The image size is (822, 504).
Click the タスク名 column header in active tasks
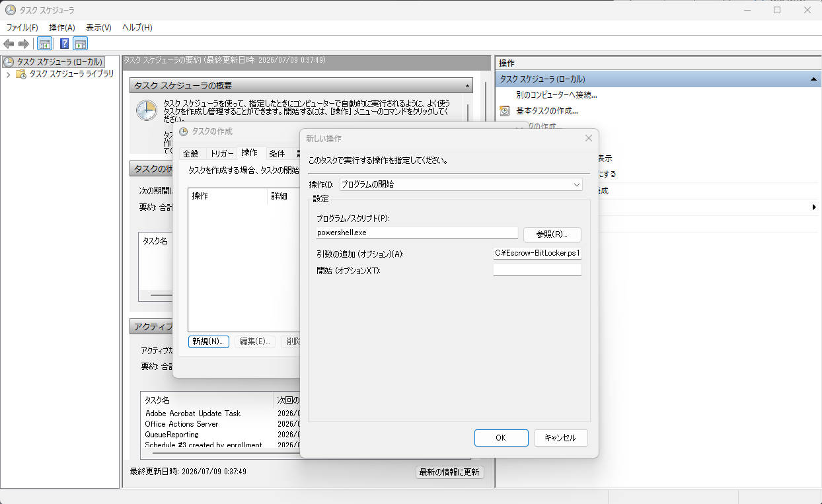tap(207, 400)
